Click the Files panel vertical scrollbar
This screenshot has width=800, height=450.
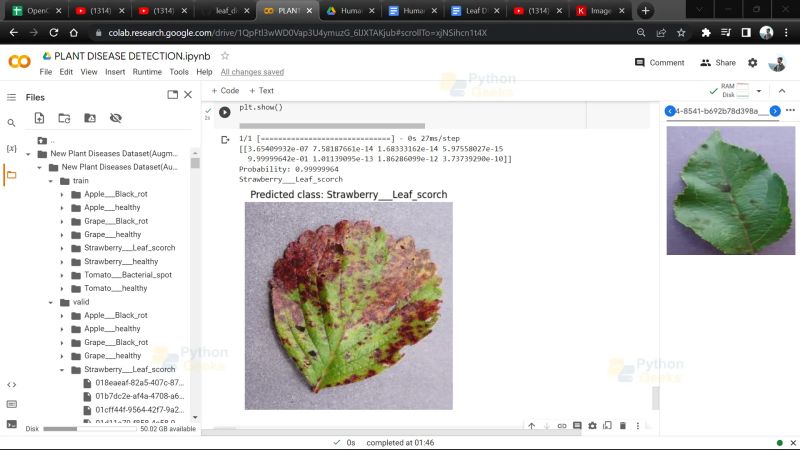195,163
